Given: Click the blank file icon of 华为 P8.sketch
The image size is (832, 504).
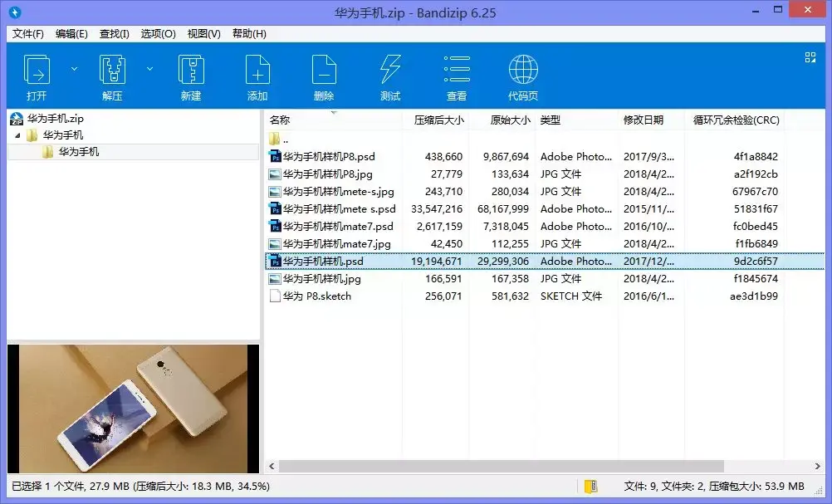Looking at the screenshot, I should coord(275,296).
